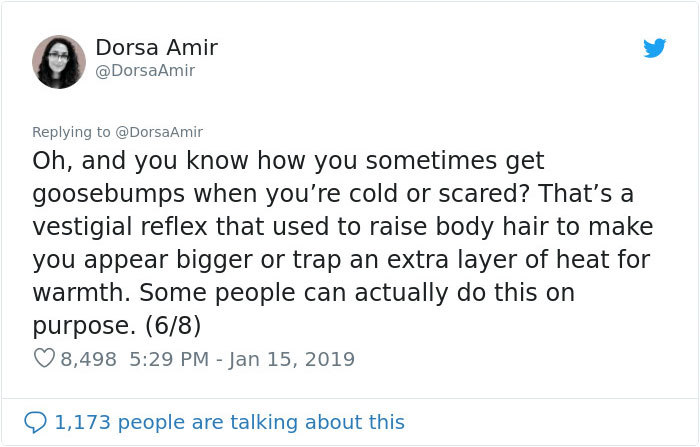The image size is (700, 447).
Task: Click the '(6/8)' thread marker
Action: tap(163, 326)
